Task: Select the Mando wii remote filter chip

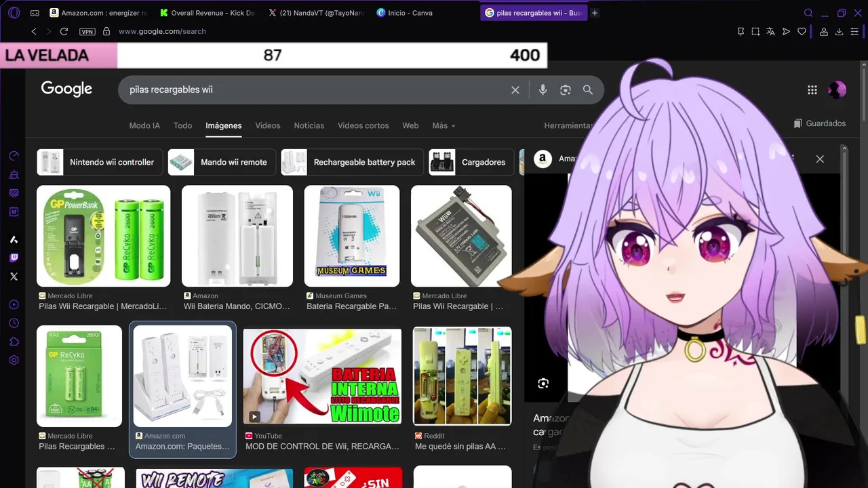Action: (x=222, y=162)
